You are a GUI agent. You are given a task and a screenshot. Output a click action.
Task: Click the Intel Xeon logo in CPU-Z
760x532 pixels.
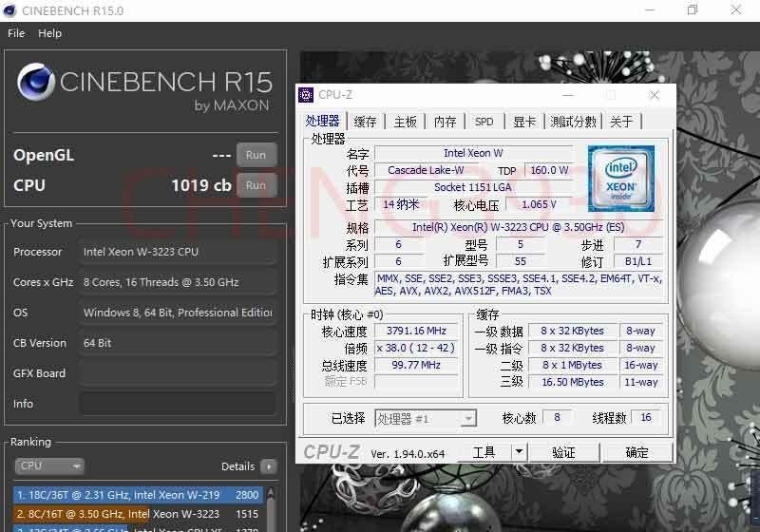click(621, 179)
